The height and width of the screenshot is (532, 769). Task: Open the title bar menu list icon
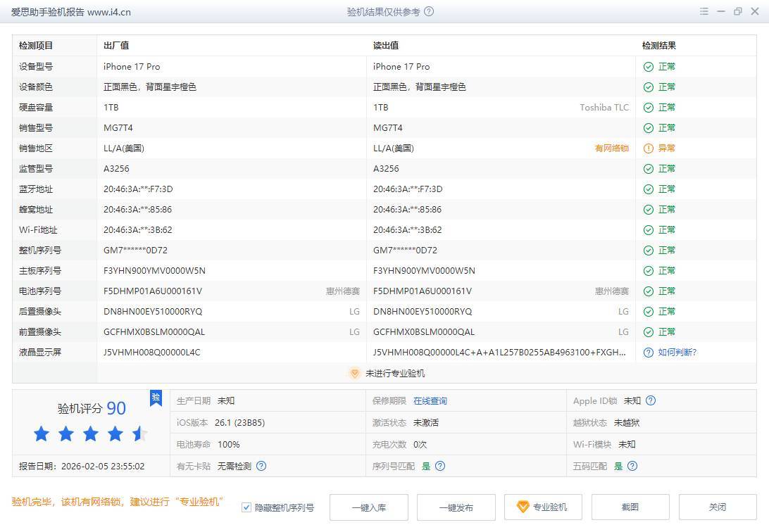coord(704,12)
